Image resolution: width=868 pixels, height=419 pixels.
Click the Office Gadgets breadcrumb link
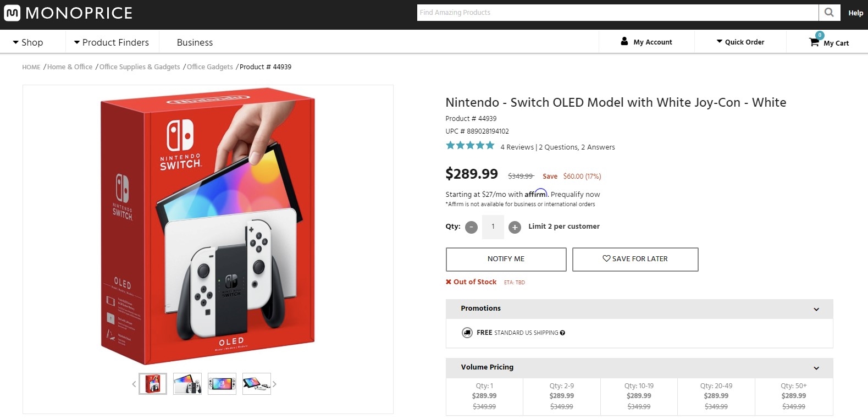click(210, 67)
